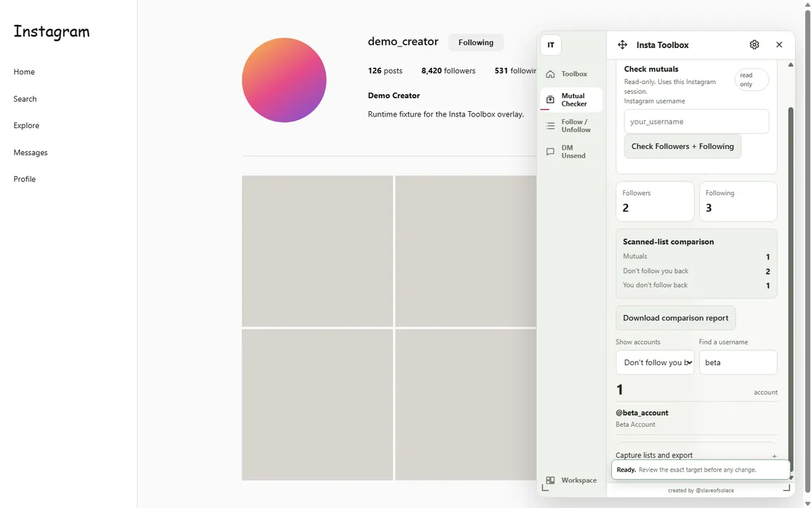
Task: Click the Toolbox home icon
Action: click(x=550, y=74)
